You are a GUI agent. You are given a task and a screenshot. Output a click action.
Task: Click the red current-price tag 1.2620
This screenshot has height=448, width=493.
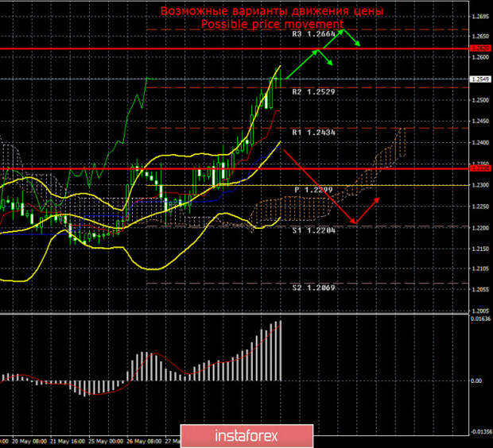tap(479, 48)
